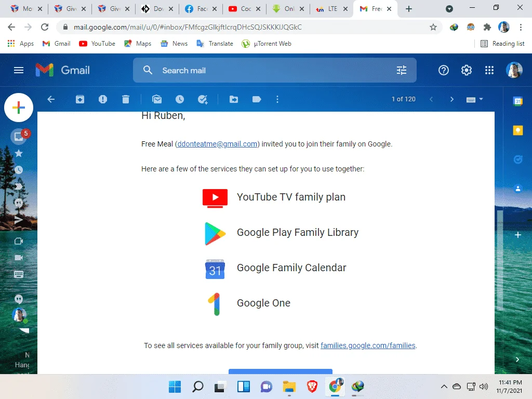The width and height of the screenshot is (532, 399).
Task: Click the address bar URL
Action: (188, 27)
